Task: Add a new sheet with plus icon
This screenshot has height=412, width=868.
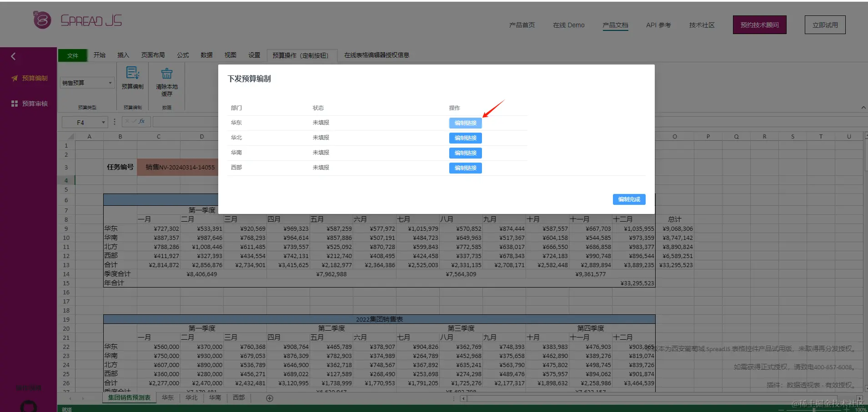Action: pyautogui.click(x=270, y=398)
